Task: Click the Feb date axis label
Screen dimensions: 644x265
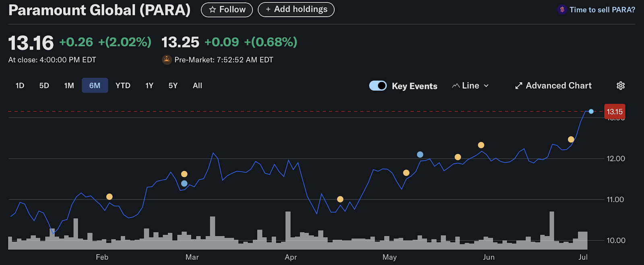Action: pyautogui.click(x=102, y=257)
